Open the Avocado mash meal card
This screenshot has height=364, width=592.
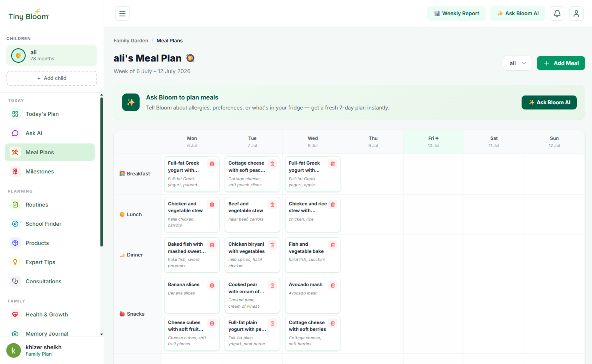point(313,296)
